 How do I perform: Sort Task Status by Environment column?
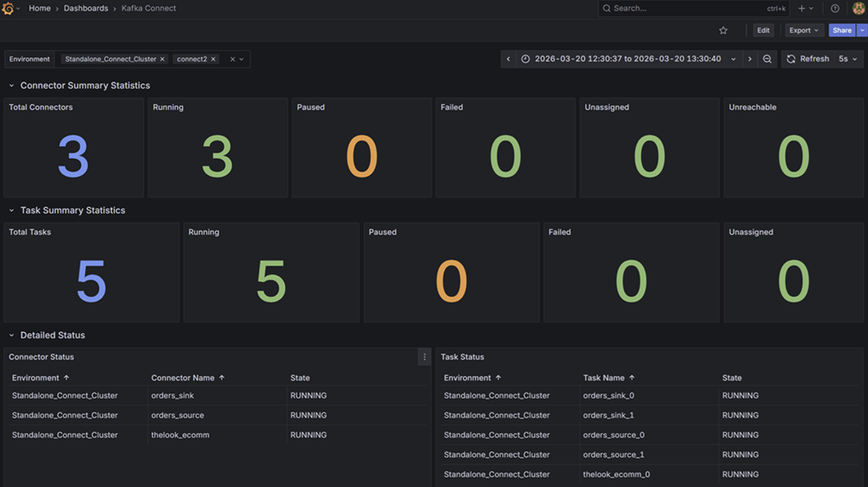(473, 378)
